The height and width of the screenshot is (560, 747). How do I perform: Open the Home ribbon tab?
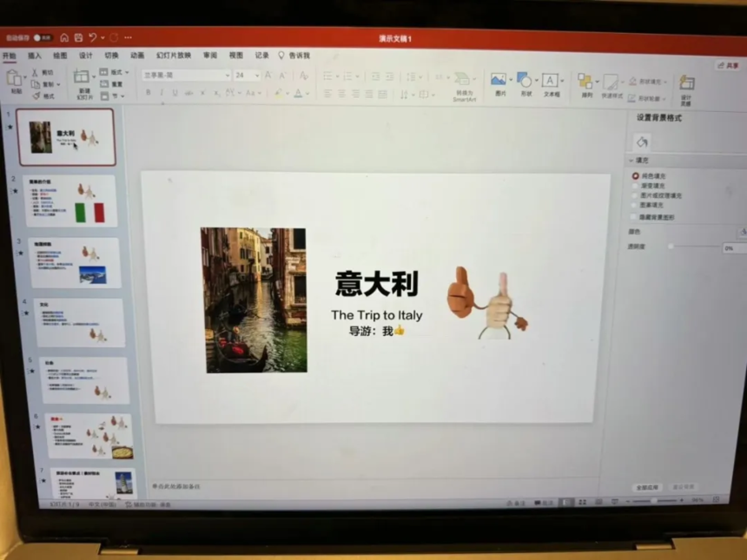click(x=9, y=56)
